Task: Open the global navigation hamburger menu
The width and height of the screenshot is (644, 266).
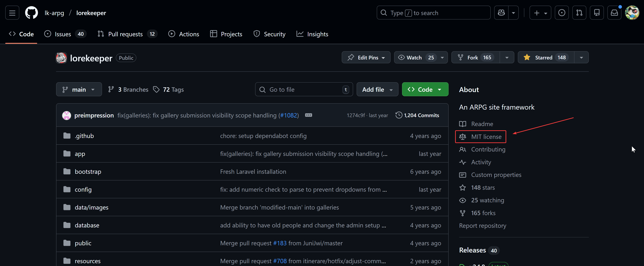Action: pos(12,12)
